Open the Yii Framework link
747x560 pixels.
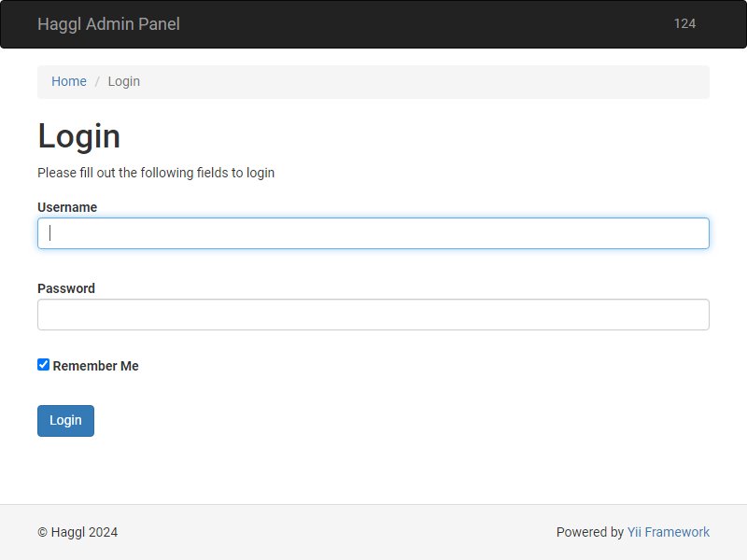coord(669,532)
